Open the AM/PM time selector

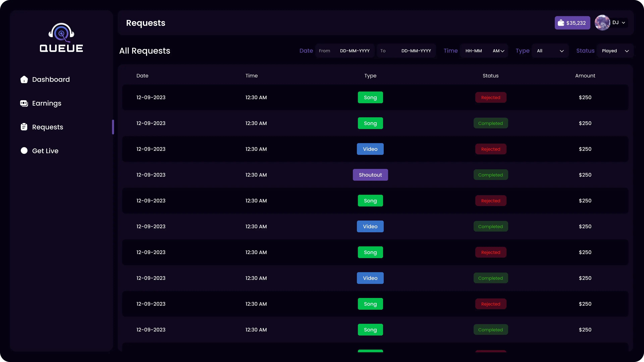click(498, 51)
